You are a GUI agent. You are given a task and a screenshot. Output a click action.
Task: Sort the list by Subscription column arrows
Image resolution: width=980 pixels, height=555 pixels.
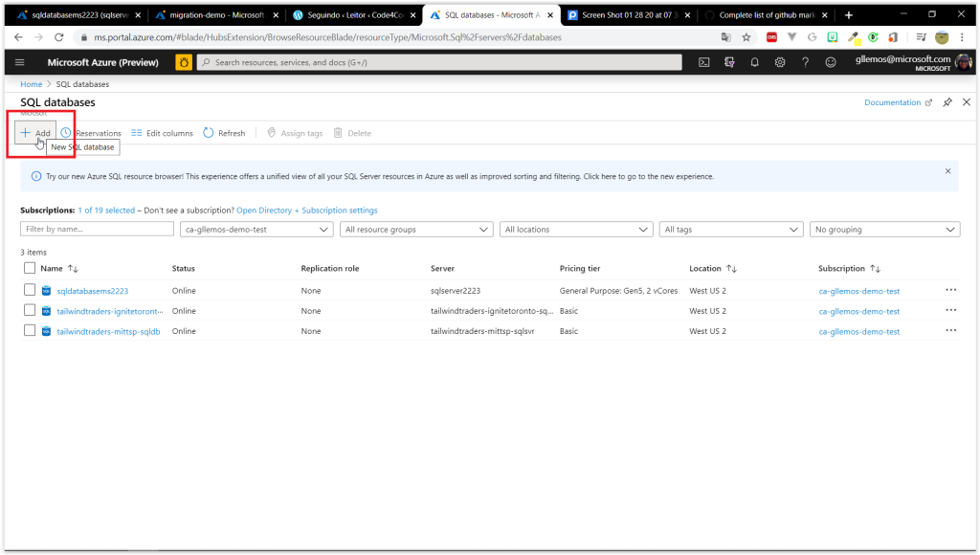875,269
